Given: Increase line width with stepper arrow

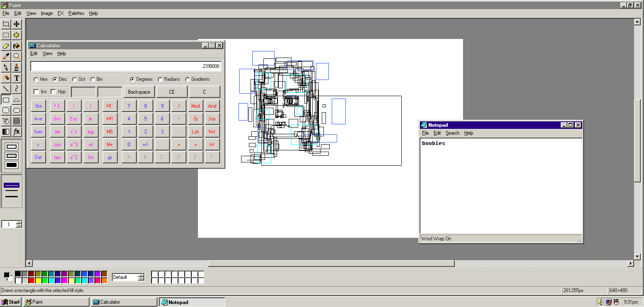Looking at the screenshot, I should pos(19,222).
